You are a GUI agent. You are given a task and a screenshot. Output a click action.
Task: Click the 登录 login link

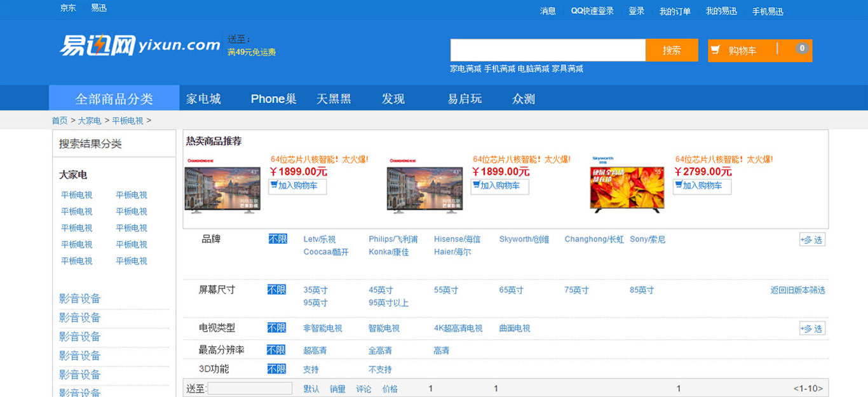[x=637, y=11]
